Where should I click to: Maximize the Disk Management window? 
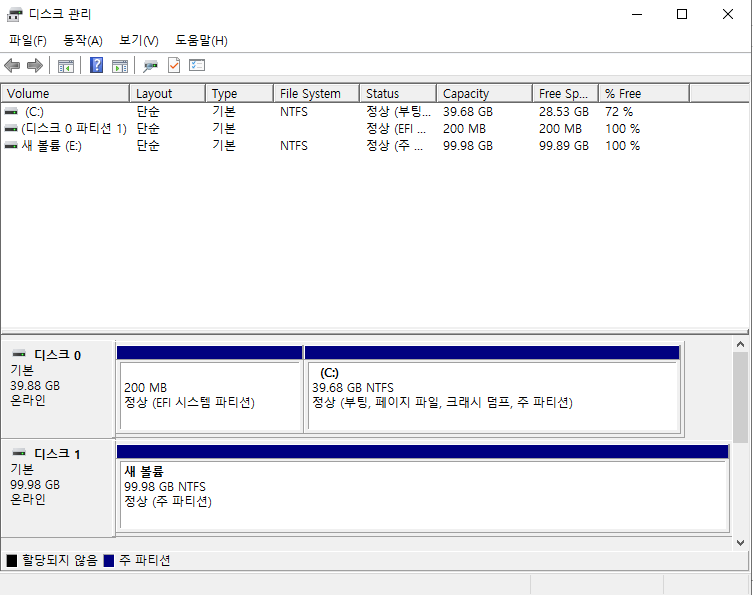(682, 14)
